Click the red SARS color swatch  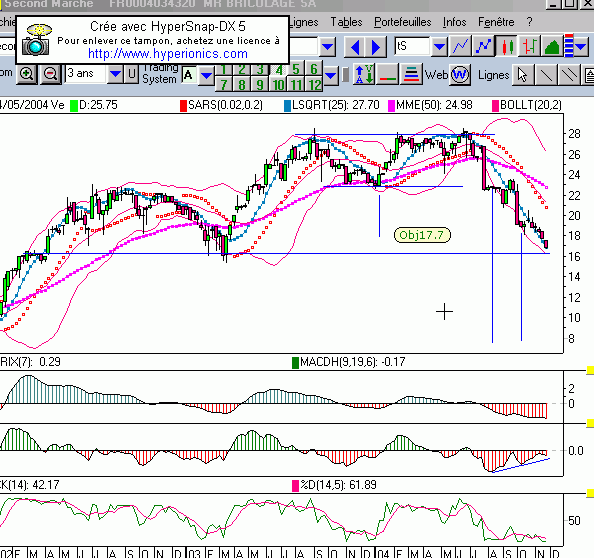183,106
